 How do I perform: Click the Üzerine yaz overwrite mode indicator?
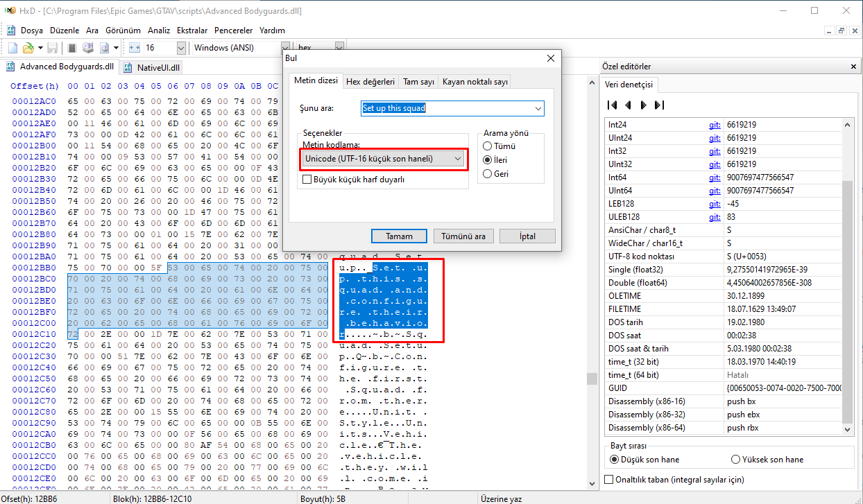[501, 498]
